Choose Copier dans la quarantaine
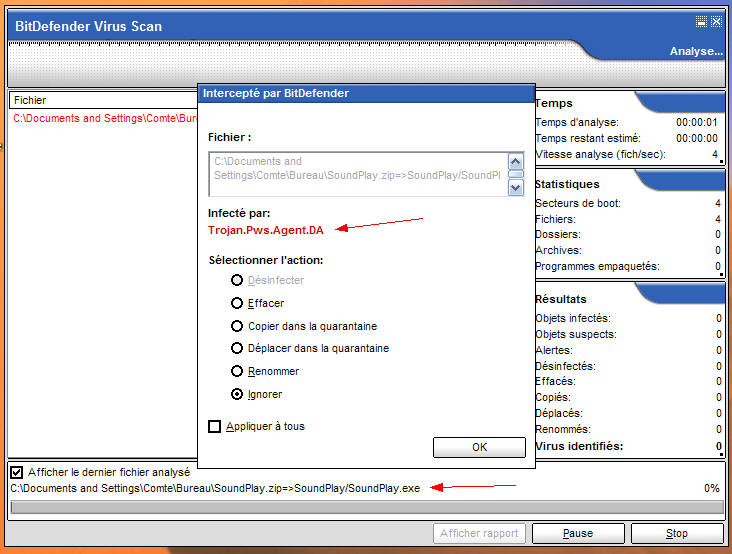 238,326
